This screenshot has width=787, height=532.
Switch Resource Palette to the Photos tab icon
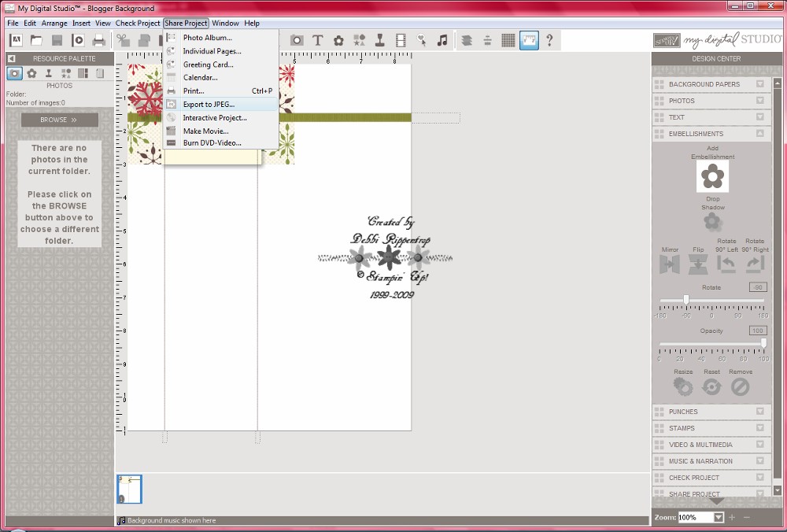(x=14, y=73)
